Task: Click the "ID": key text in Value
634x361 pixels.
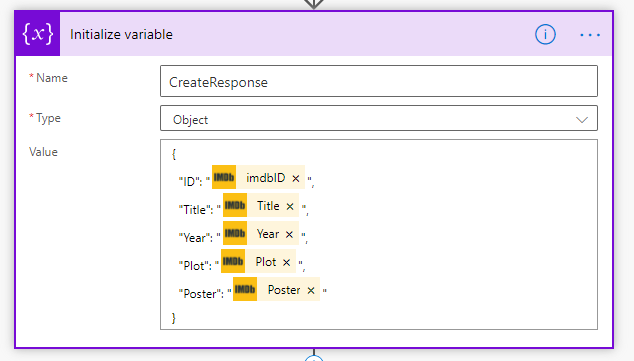Action: (x=190, y=182)
